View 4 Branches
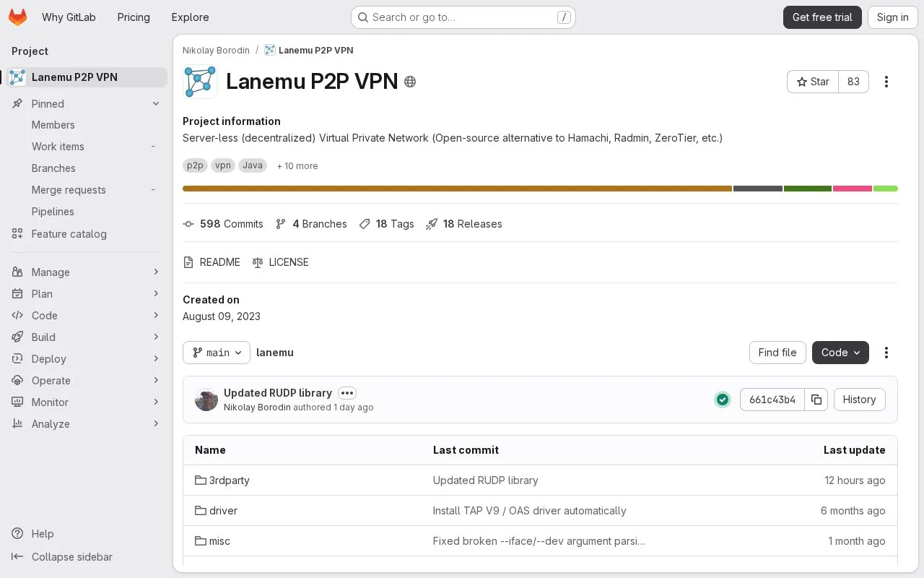Image resolution: width=924 pixels, height=578 pixels. [x=311, y=224]
